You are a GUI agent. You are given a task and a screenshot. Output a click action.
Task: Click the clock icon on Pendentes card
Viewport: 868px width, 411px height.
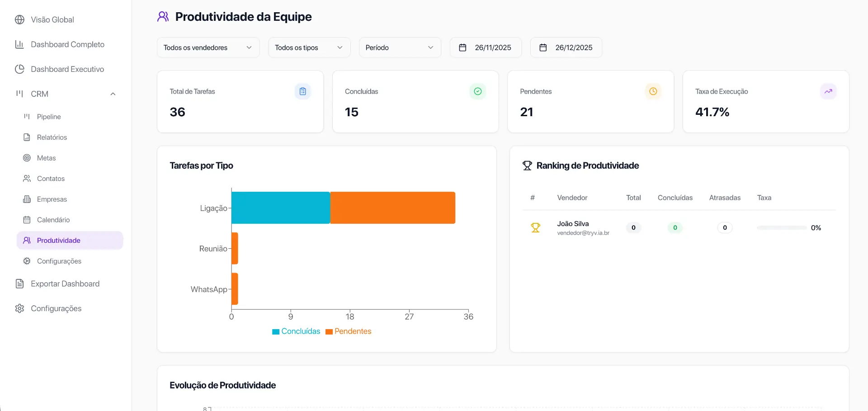tap(653, 91)
